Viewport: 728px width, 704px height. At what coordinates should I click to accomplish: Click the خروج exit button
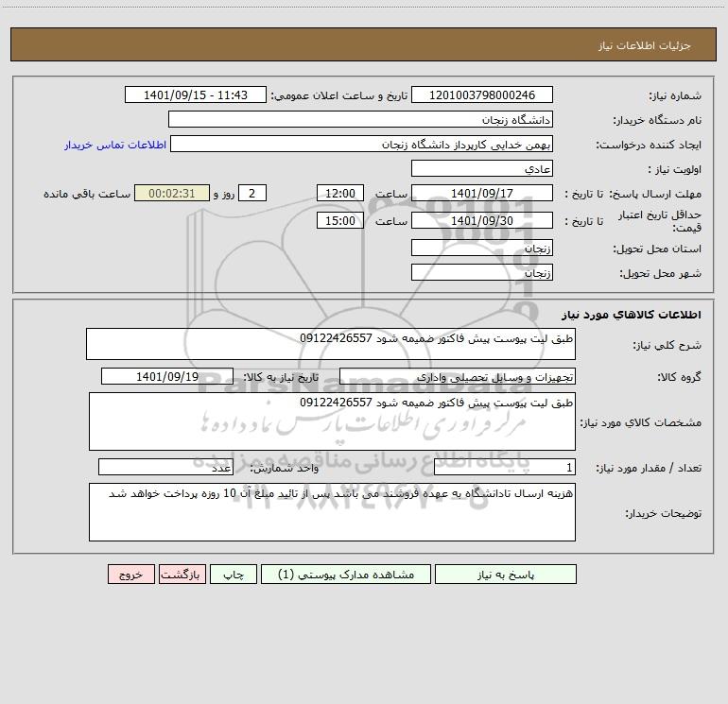tap(130, 574)
